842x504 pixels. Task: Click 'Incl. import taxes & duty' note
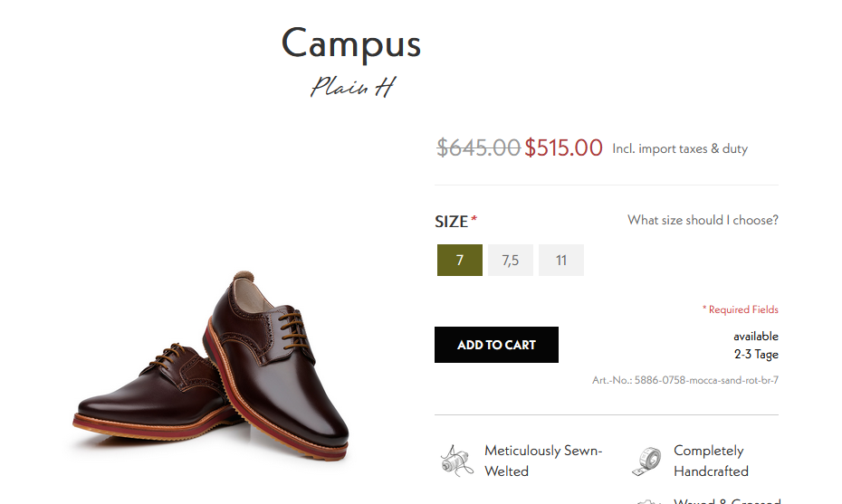coord(680,148)
